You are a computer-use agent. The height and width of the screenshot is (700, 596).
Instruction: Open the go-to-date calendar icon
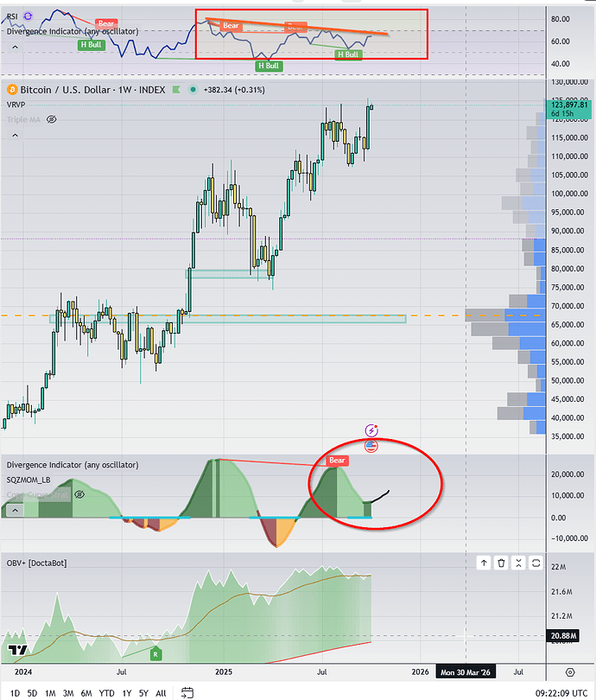point(188,691)
